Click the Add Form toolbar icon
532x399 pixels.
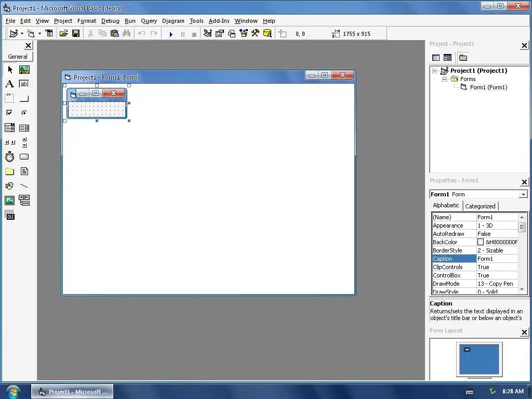[31, 33]
